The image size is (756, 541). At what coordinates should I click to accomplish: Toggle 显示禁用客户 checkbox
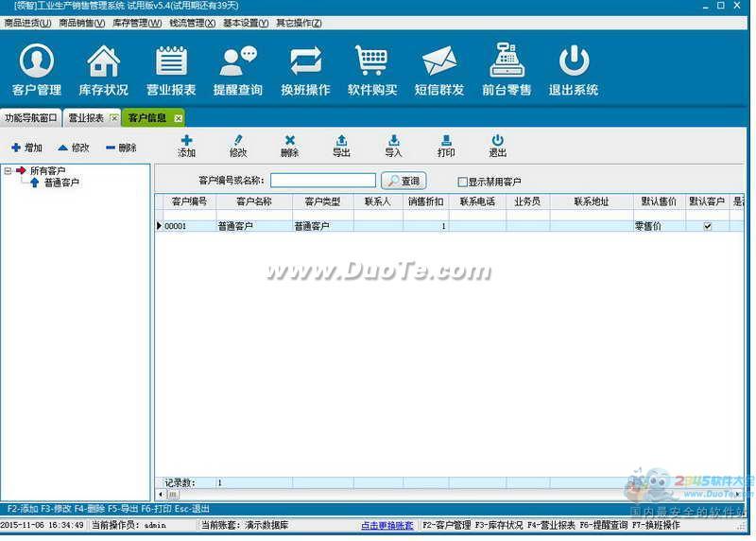[x=462, y=182]
